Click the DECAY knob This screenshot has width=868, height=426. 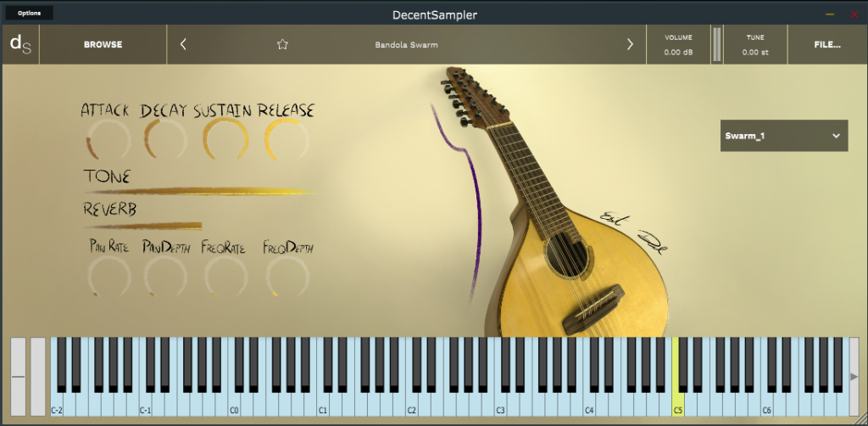(x=166, y=140)
